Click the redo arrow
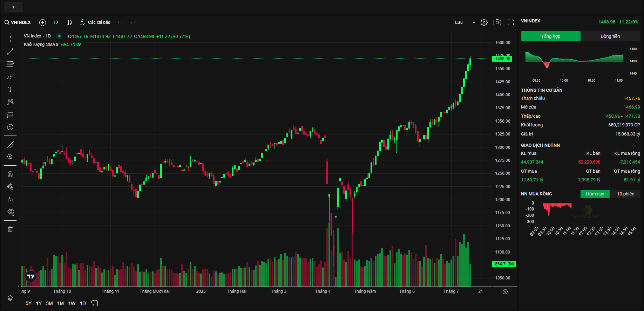 click(133, 22)
